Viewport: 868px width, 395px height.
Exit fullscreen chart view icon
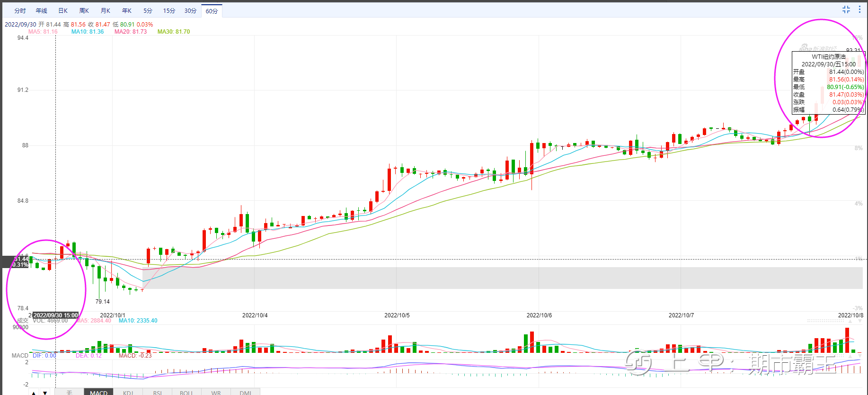click(846, 9)
